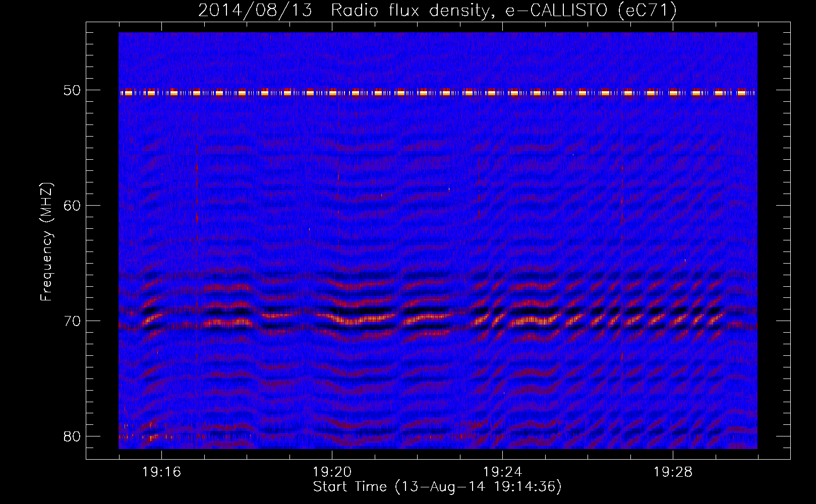
Task: Click the '19:24' time tick label
Action: 502,472
